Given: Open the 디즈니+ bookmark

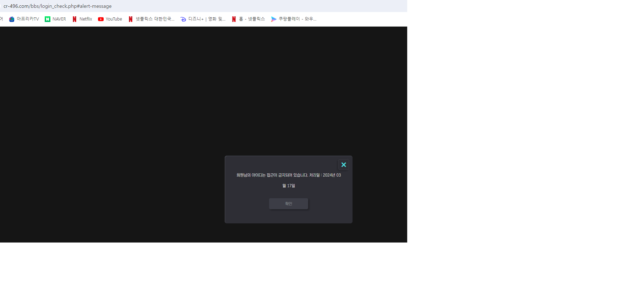Looking at the screenshot, I should 203,19.
